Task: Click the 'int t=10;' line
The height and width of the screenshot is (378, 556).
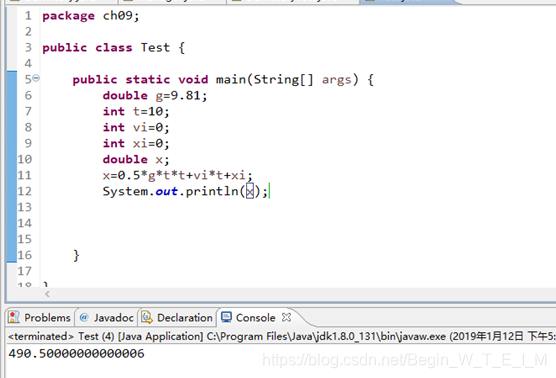Action: tap(136, 112)
